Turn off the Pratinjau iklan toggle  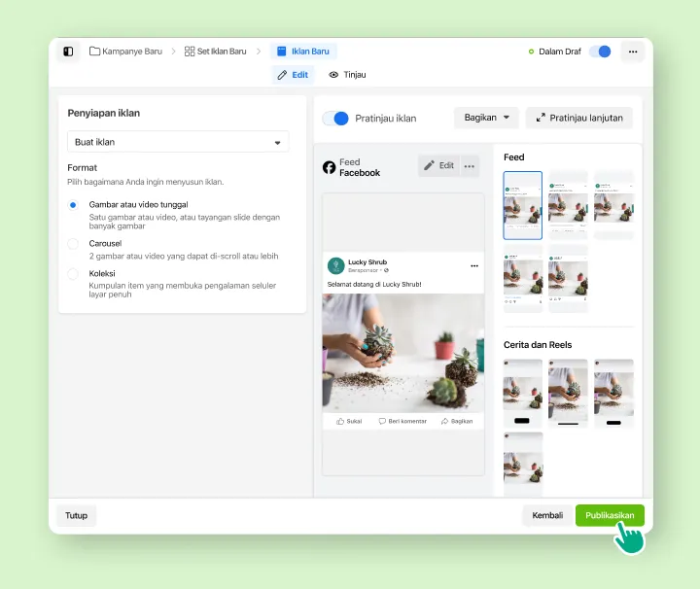(x=336, y=118)
